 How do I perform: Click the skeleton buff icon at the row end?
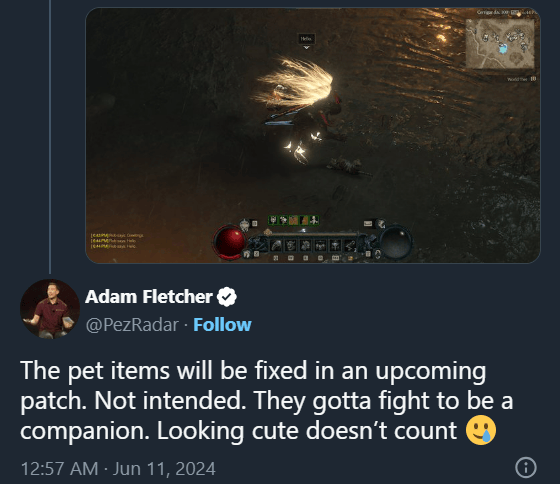(x=314, y=220)
